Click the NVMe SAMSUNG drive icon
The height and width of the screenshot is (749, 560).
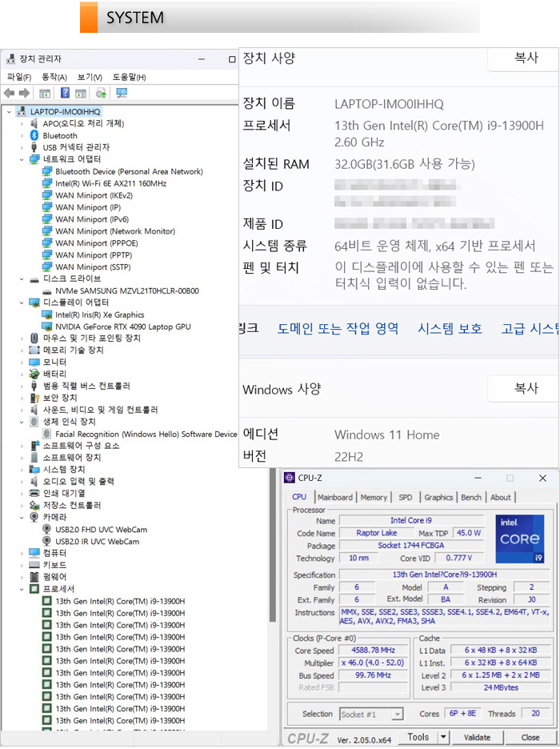point(46,291)
